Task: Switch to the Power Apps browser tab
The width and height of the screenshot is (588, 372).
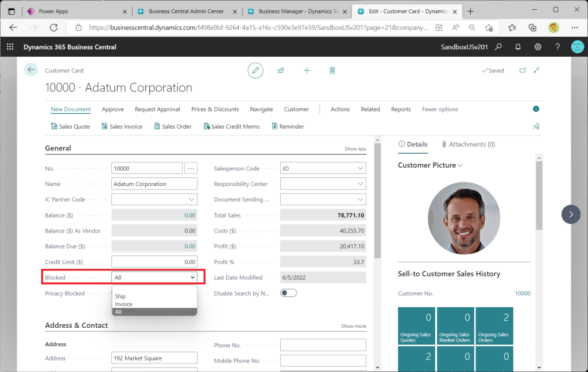Action: pos(78,11)
